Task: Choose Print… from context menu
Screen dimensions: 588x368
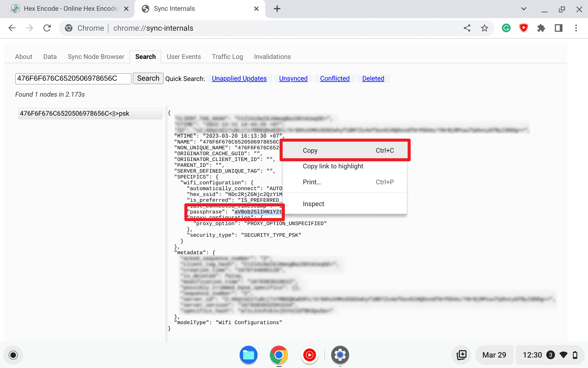Action: (x=345, y=182)
